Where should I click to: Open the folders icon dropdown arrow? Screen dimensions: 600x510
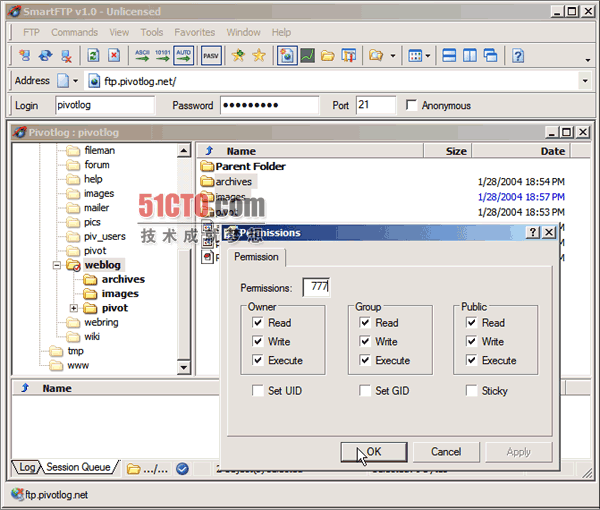click(x=393, y=56)
